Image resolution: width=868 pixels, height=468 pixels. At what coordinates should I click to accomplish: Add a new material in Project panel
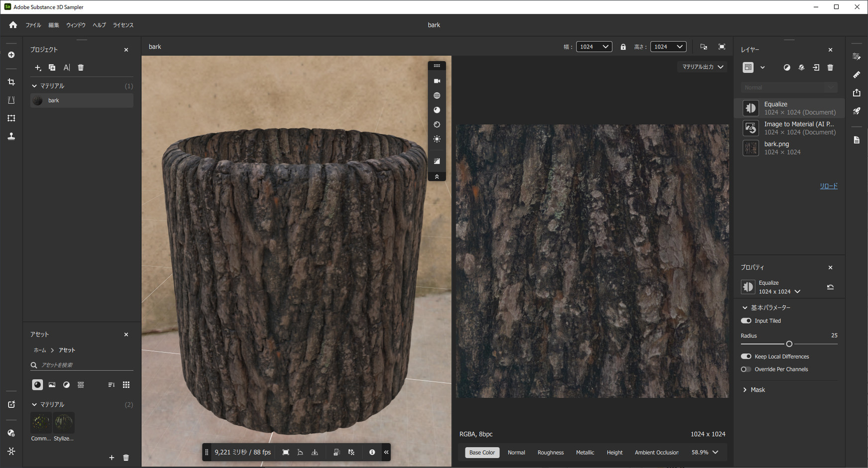(x=38, y=68)
